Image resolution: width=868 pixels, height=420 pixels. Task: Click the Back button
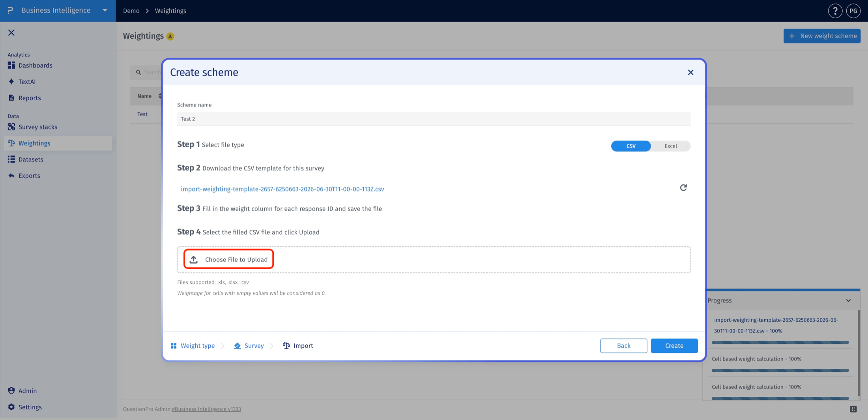click(623, 345)
